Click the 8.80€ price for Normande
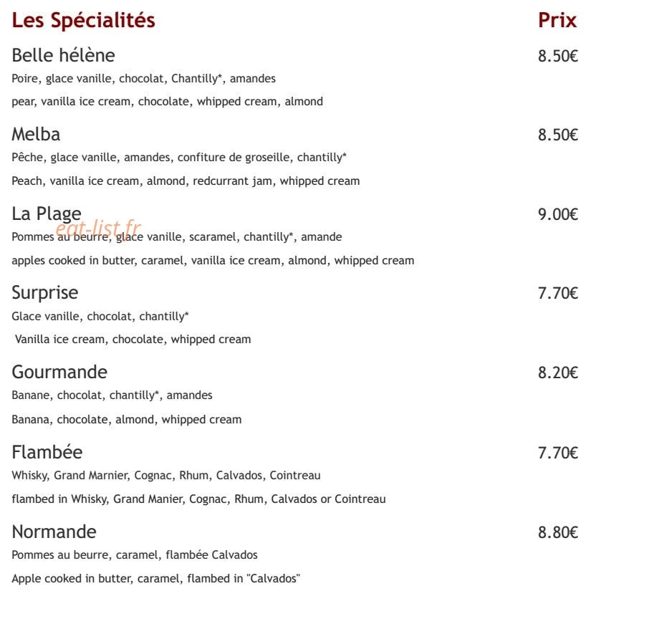The height and width of the screenshot is (639, 672). [558, 533]
